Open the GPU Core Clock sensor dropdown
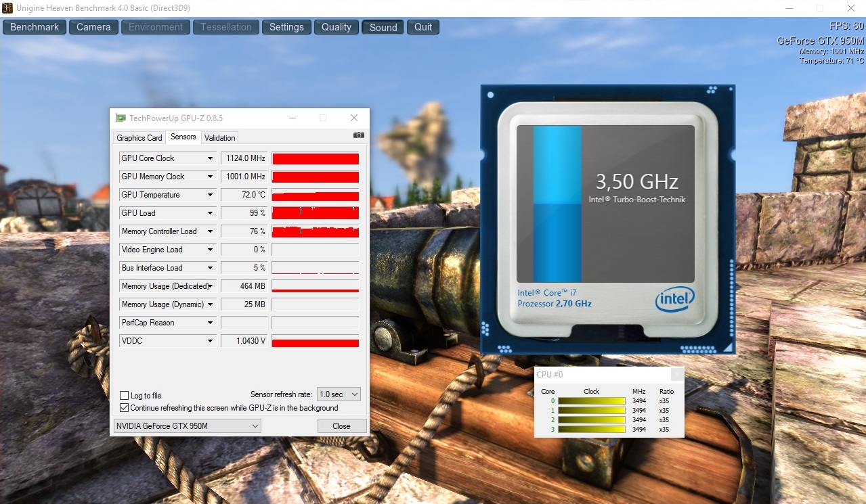The width and height of the screenshot is (866, 504). point(211,158)
